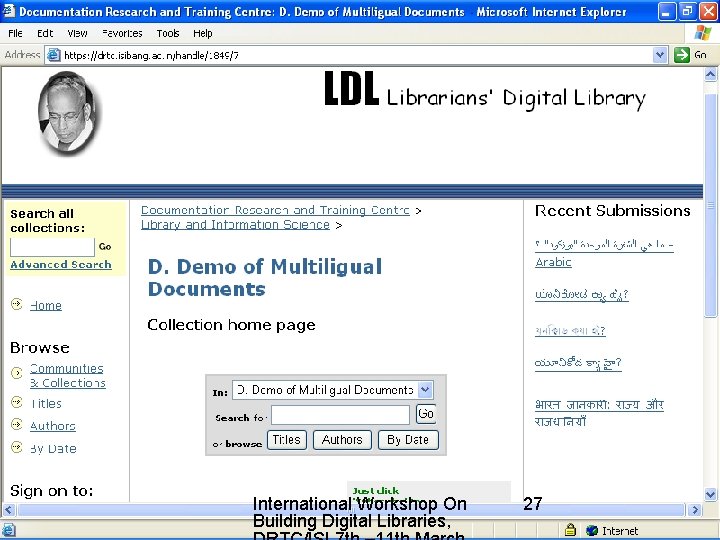Click the bullet icon next to Authors
This screenshot has width=720, height=540.
coord(17,424)
